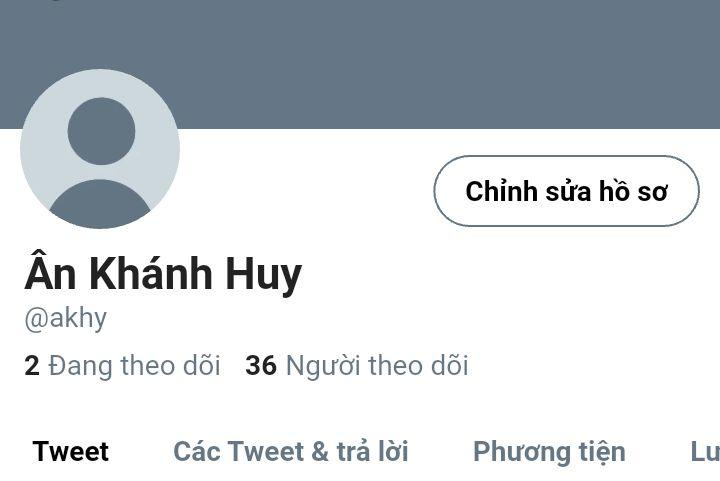Click the Chỉnh sửa hồ sơ button
720x481 pixels.
click(x=566, y=191)
